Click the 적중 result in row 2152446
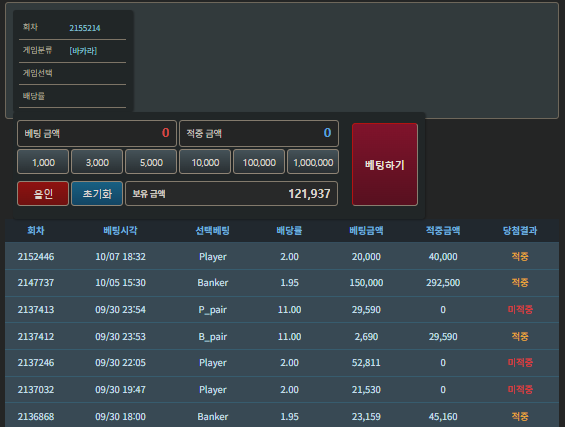This screenshot has height=427, width=565. [x=520, y=257]
